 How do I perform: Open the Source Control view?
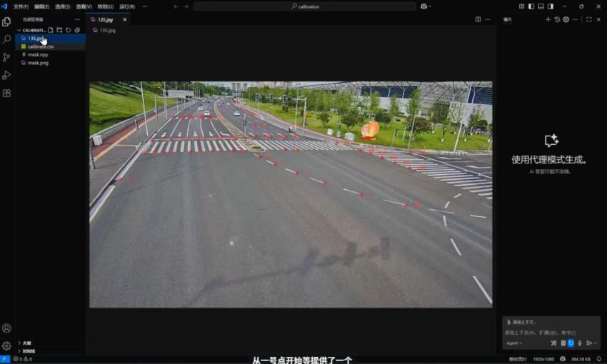click(x=6, y=57)
